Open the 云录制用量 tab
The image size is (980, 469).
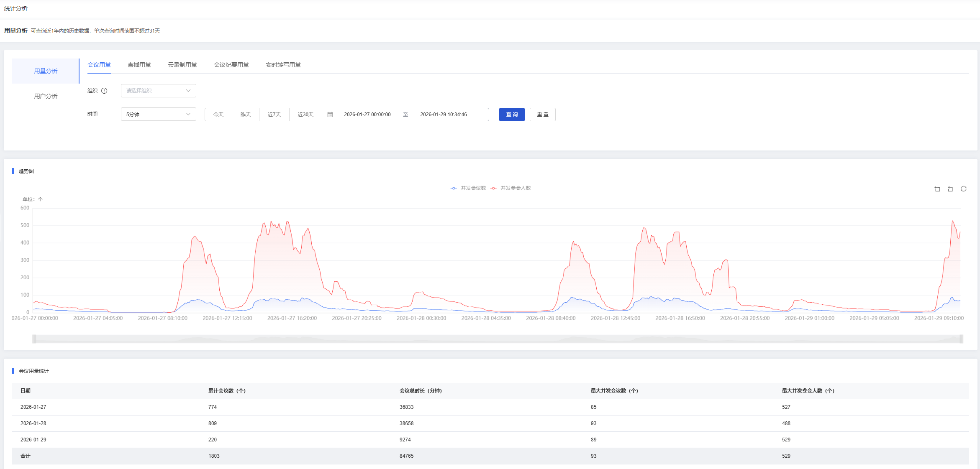tap(182, 65)
